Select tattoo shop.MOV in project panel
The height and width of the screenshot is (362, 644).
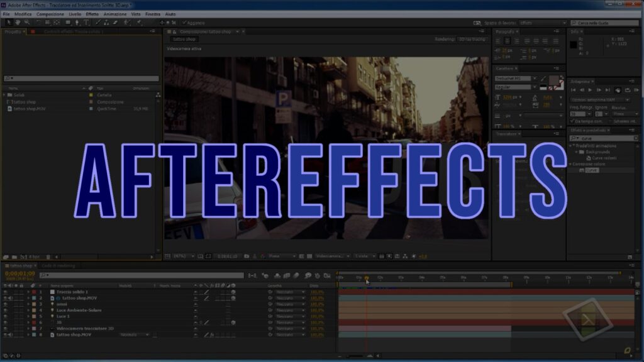tap(29, 109)
